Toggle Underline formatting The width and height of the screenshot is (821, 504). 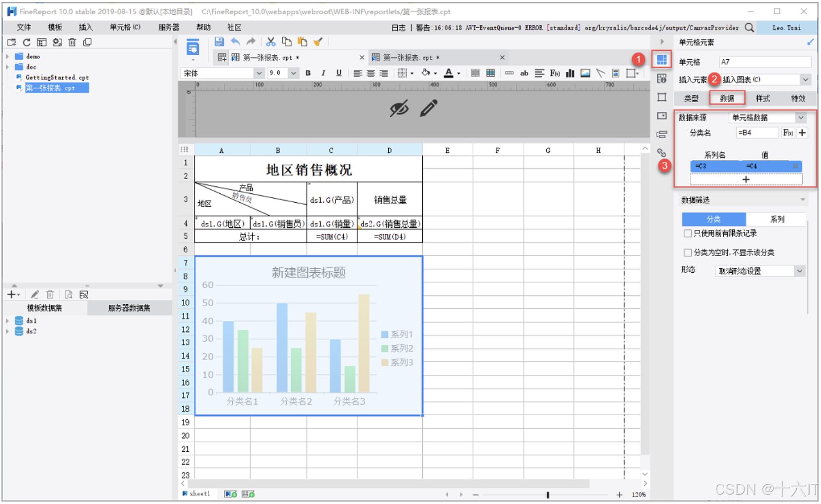pos(338,73)
